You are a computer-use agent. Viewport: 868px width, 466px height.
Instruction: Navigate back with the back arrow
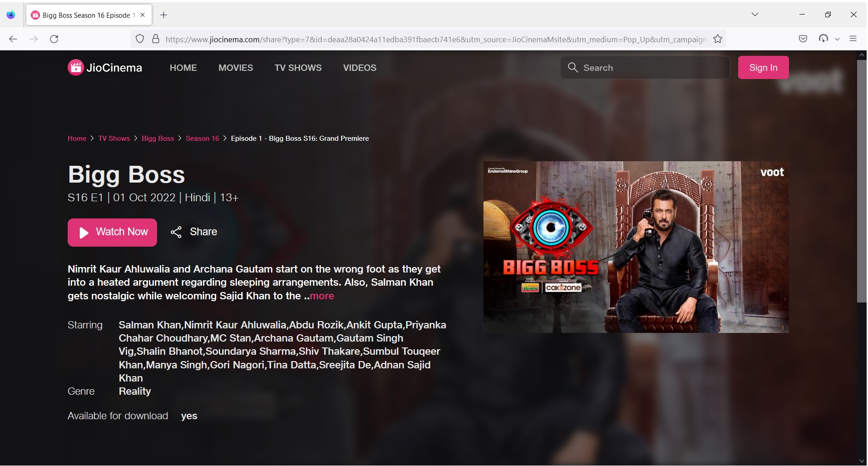[x=13, y=39]
